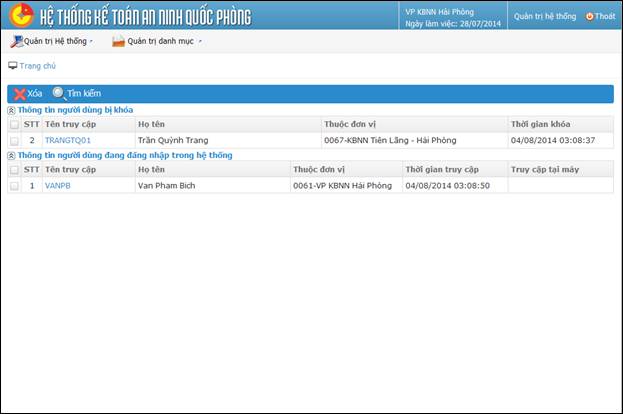Collapse the logged-in users section arrow icon
Screen dimensions: 623x414
point(12,156)
